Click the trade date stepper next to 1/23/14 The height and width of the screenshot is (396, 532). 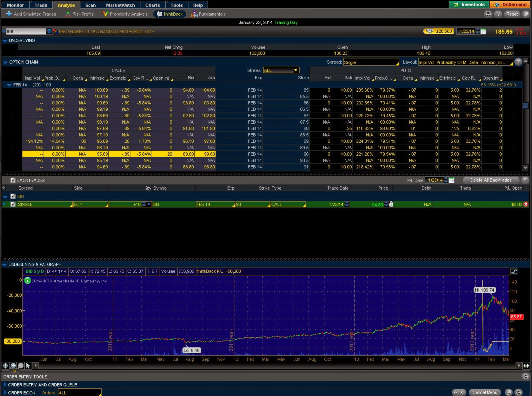(347, 204)
